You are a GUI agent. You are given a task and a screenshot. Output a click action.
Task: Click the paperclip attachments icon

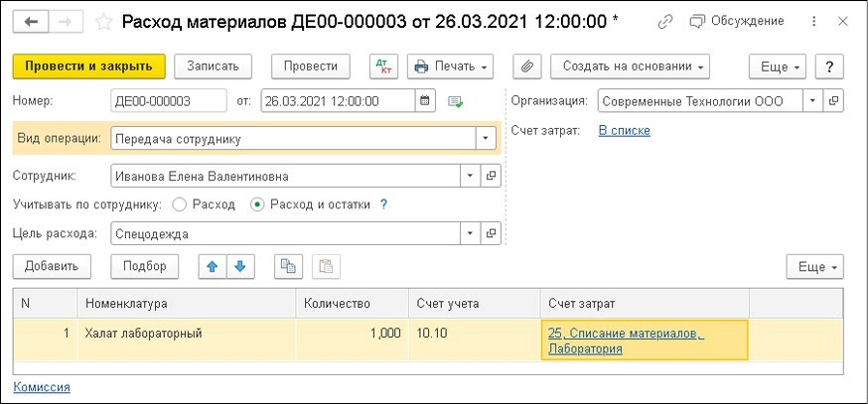527,67
